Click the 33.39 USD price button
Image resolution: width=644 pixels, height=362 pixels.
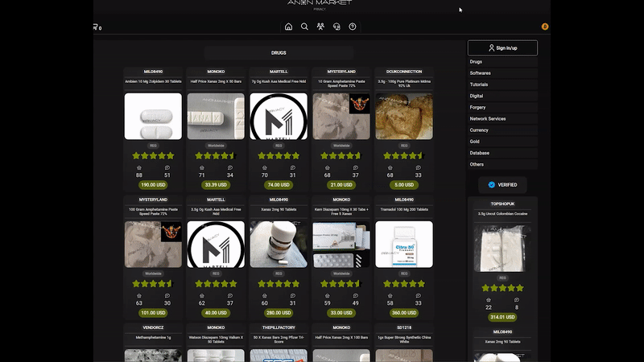216,185
